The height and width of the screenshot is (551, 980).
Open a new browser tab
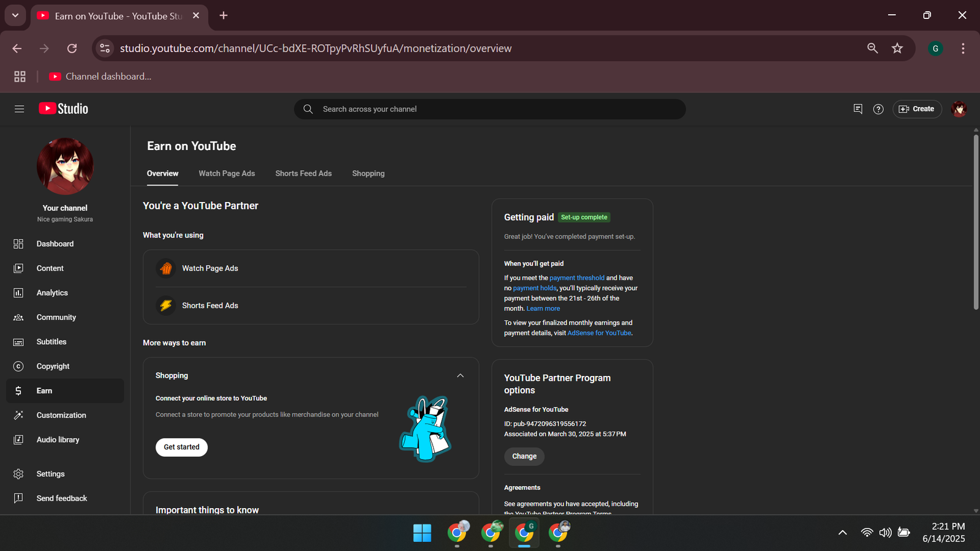pos(224,15)
